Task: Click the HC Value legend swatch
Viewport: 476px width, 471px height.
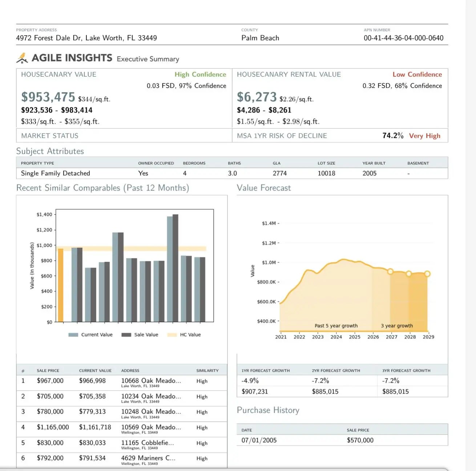Action: pyautogui.click(x=172, y=335)
